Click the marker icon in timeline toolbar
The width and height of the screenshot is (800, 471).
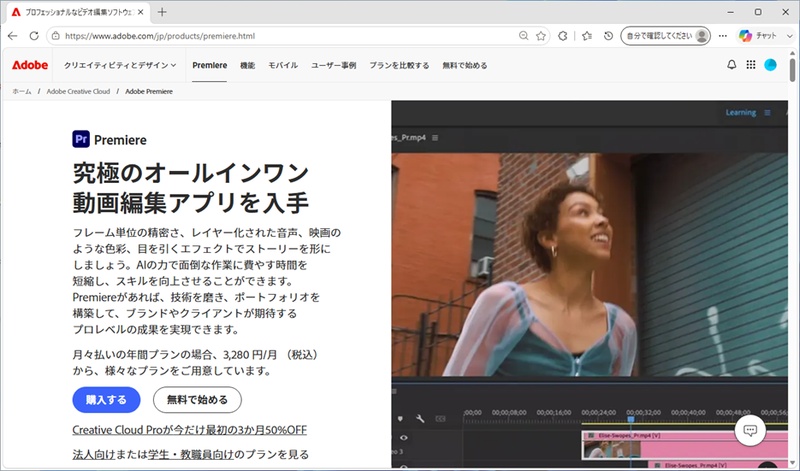click(400, 419)
